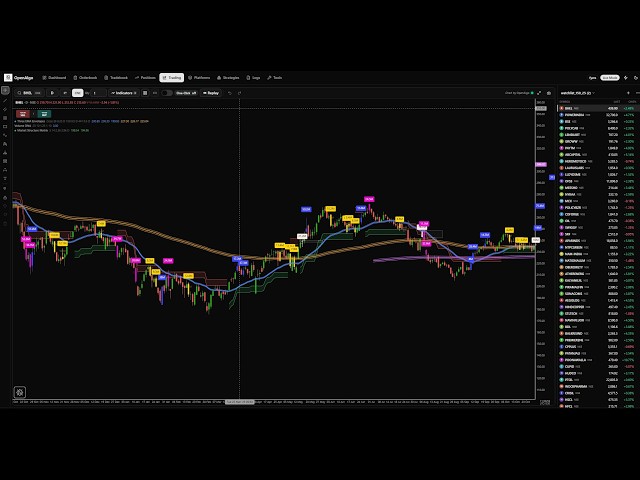Open the chart type selector

pyautogui.click(x=64, y=93)
